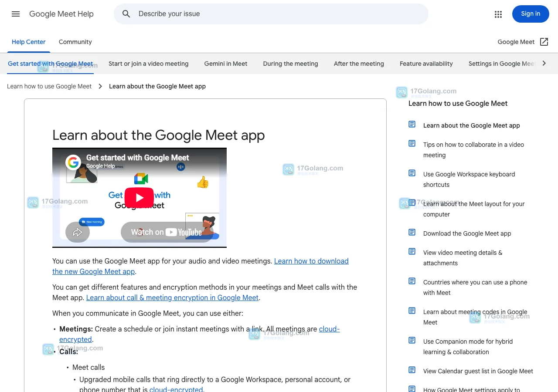Viewport: 558px width, 392px height.
Task: Open the Google apps grid
Action: click(498, 14)
